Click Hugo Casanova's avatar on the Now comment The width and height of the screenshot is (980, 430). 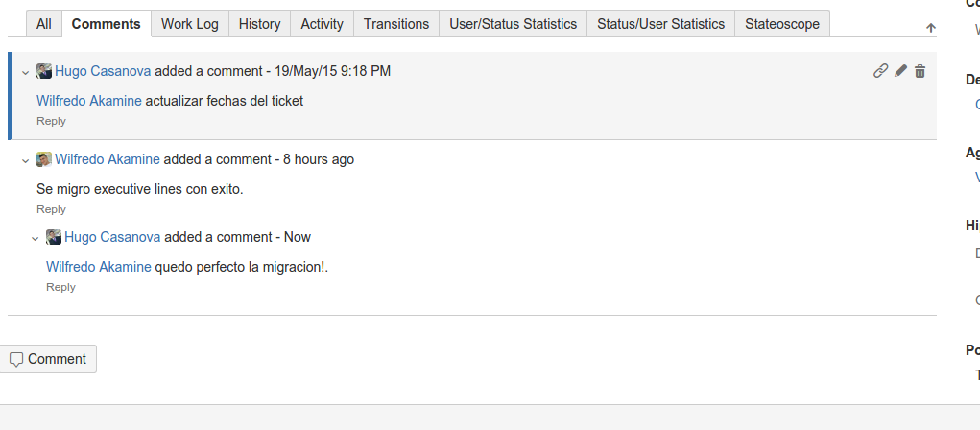[x=54, y=237]
